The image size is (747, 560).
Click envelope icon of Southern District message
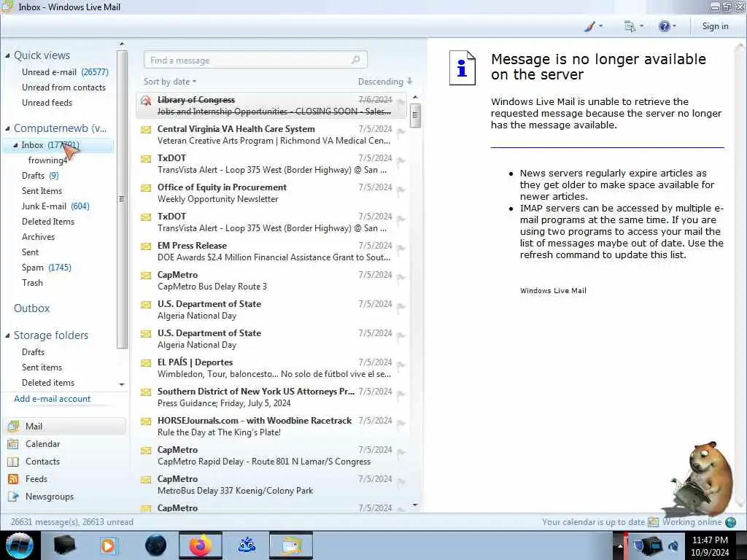coord(146,392)
